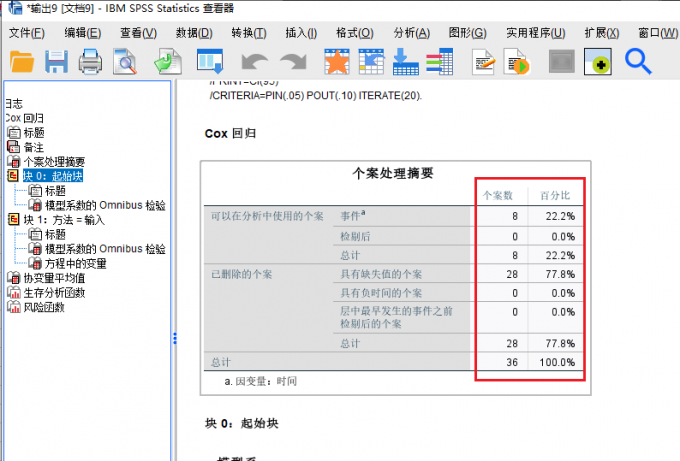Redo the last undone action
The image size is (680, 461).
pos(294,62)
